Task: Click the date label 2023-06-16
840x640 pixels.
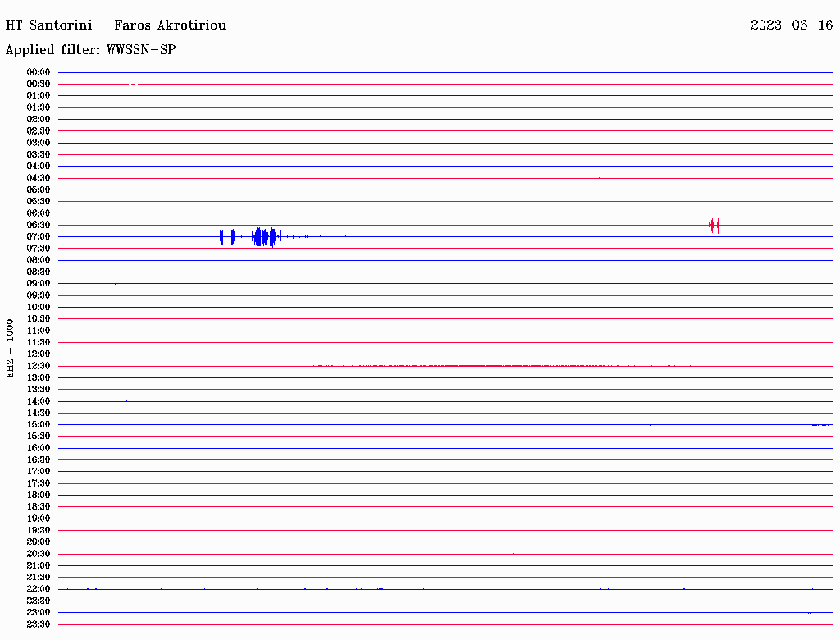Action: point(792,25)
